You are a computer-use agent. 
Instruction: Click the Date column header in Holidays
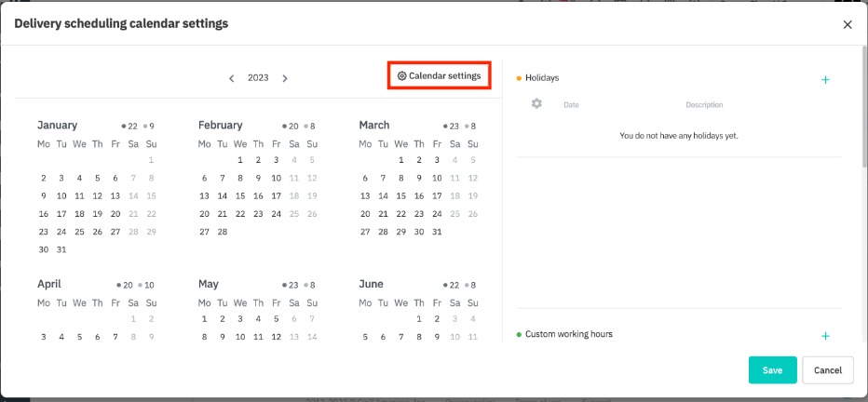pos(571,105)
